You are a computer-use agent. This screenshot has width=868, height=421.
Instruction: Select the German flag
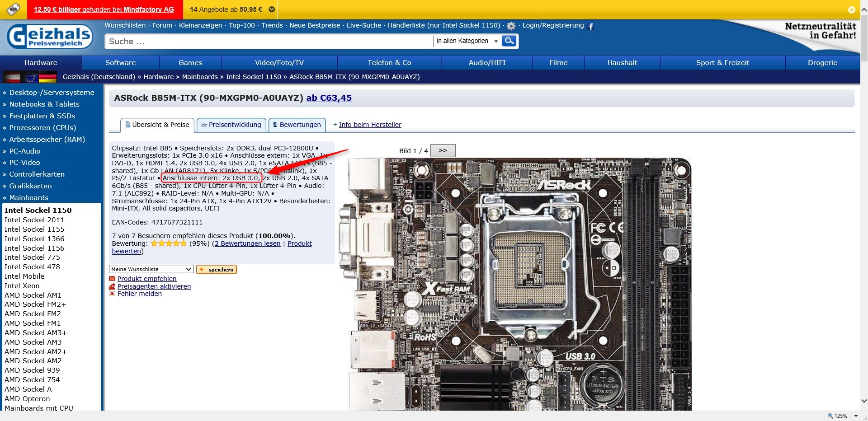[48, 77]
